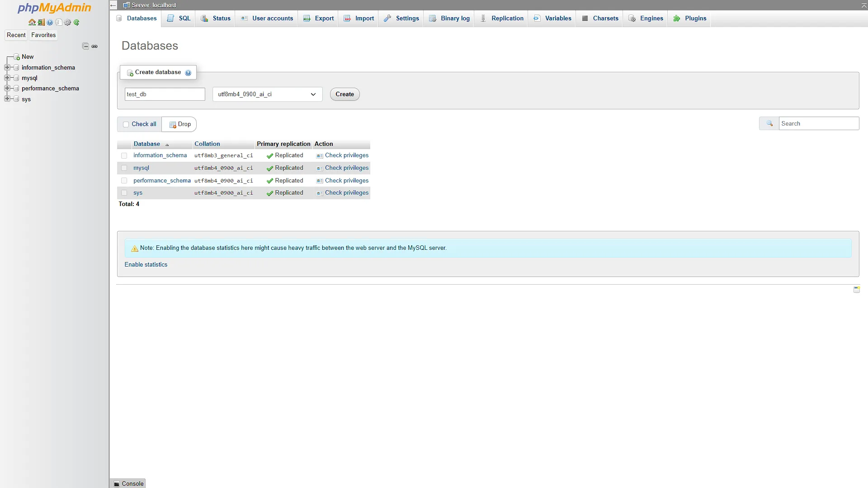
Task: Click the Drop button
Action: pos(179,124)
